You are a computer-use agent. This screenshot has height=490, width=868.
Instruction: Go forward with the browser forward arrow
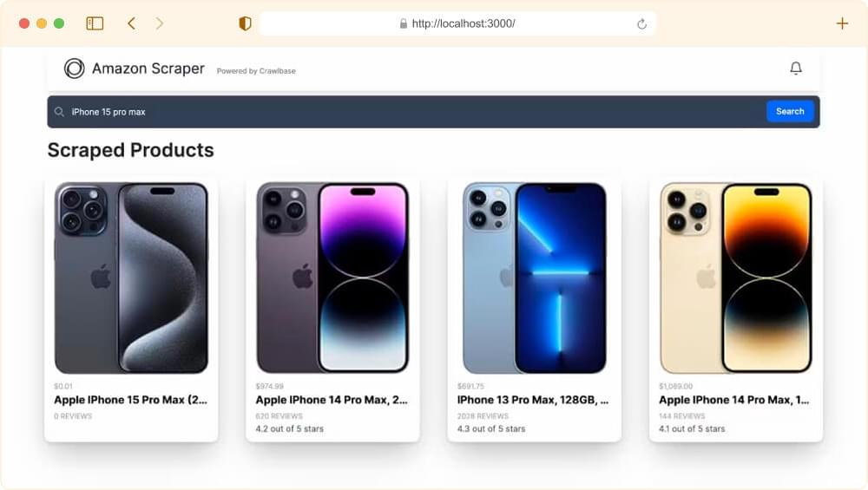159,23
